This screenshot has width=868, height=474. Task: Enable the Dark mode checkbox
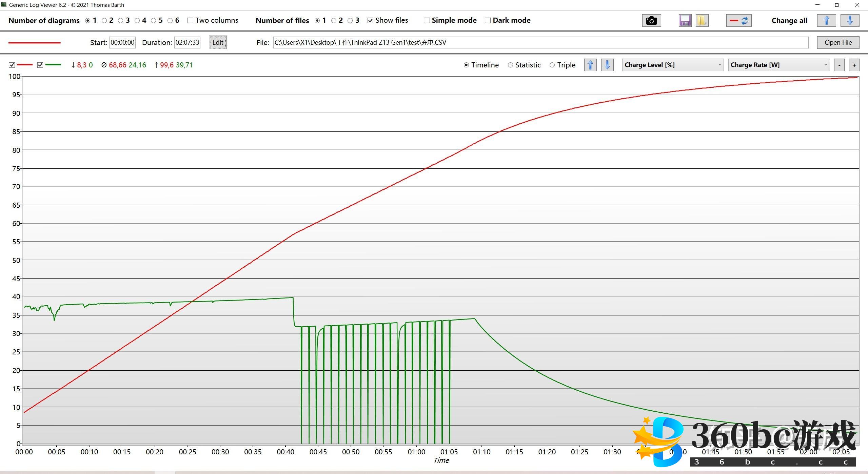[x=488, y=20]
